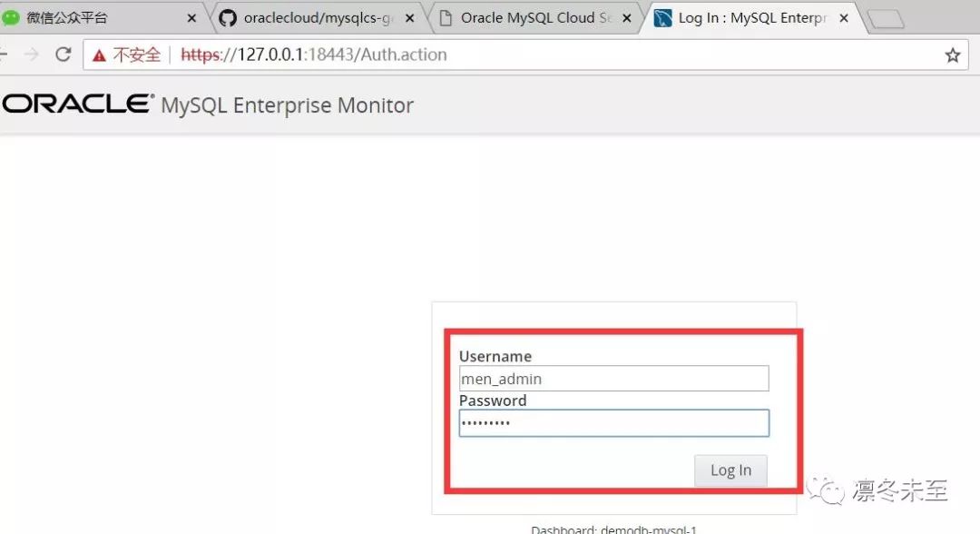Focus the Username input field
Image resolution: width=980 pixels, height=534 pixels.
(x=613, y=379)
